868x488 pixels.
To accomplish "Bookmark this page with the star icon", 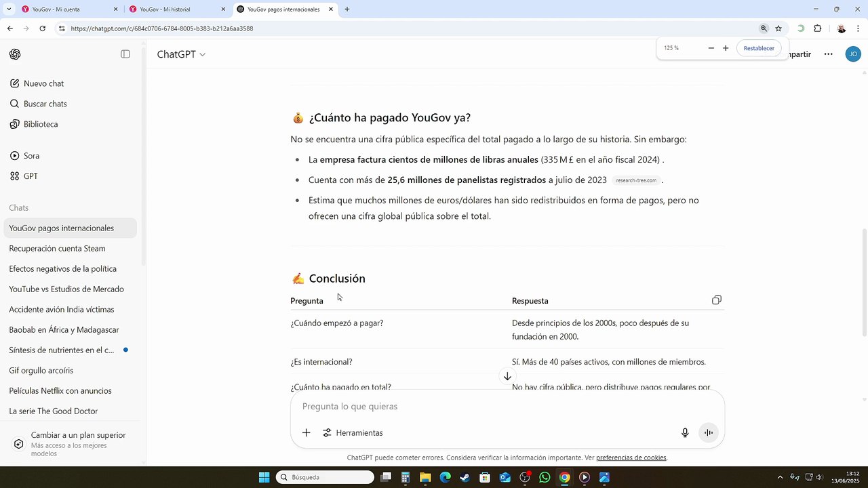I will pyautogui.click(x=778, y=28).
